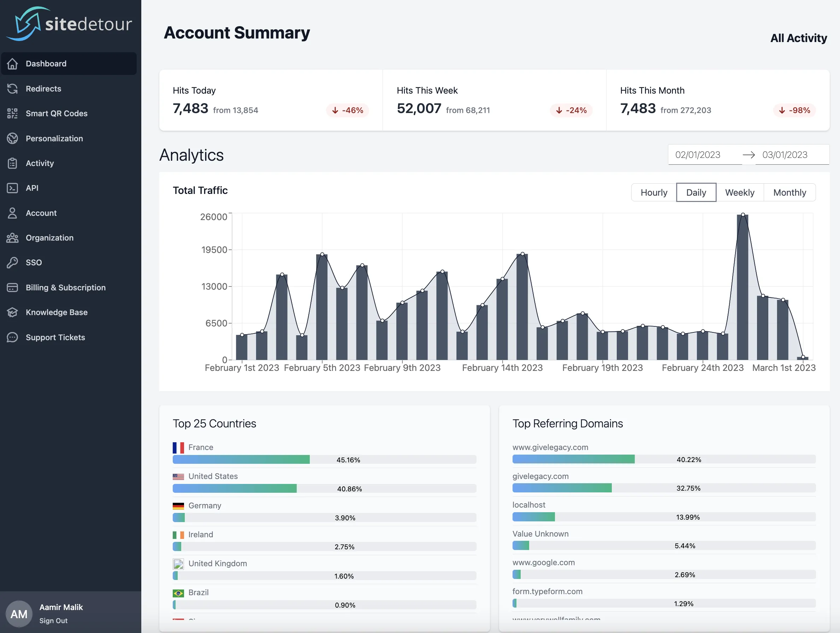
Task: Click the SSO key icon
Action: [12, 262]
